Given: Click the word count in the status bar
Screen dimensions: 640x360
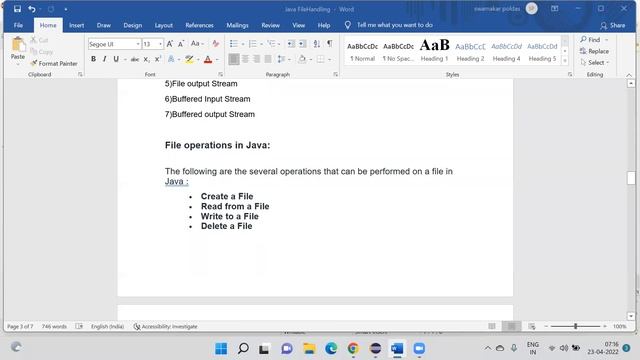Looking at the screenshot, I should coord(54,327).
